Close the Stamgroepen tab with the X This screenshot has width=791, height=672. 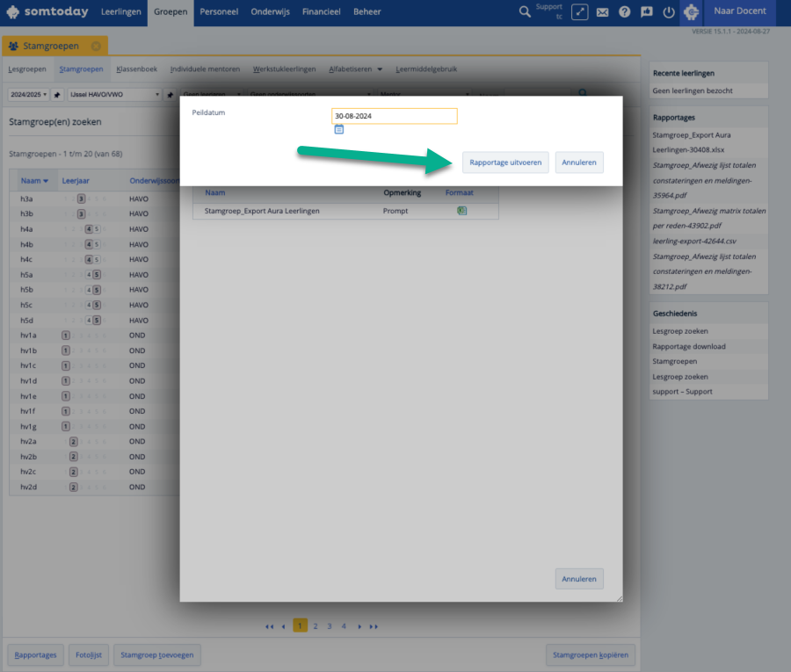tap(96, 46)
